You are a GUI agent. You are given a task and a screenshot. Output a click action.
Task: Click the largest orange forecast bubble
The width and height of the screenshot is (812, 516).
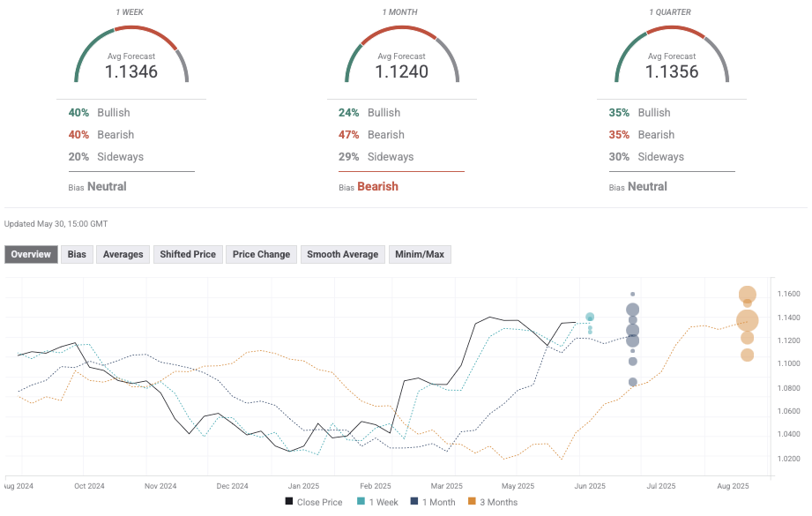tap(748, 320)
